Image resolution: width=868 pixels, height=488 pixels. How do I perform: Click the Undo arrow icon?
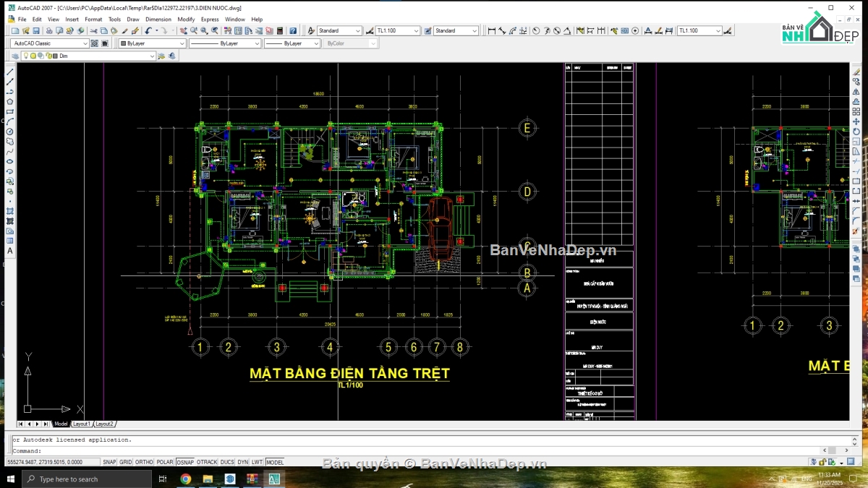pyautogui.click(x=148, y=31)
